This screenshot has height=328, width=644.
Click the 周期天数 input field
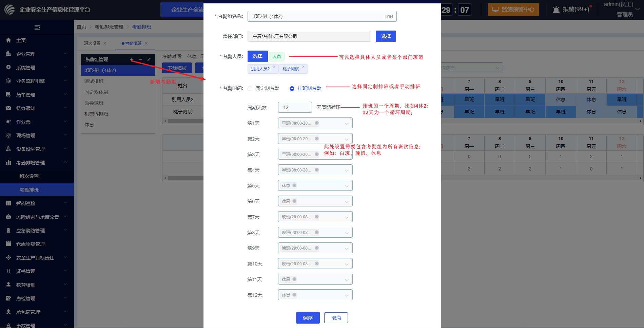(295, 107)
